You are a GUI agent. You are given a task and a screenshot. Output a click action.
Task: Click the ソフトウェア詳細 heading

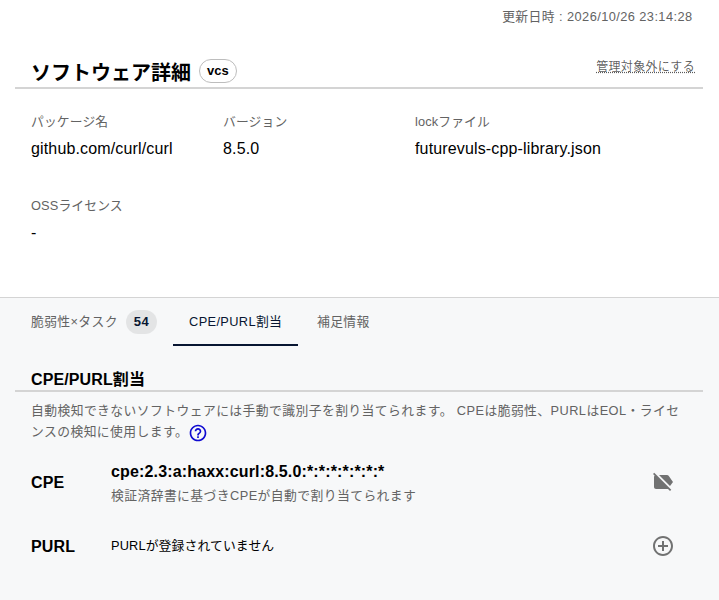(x=111, y=72)
